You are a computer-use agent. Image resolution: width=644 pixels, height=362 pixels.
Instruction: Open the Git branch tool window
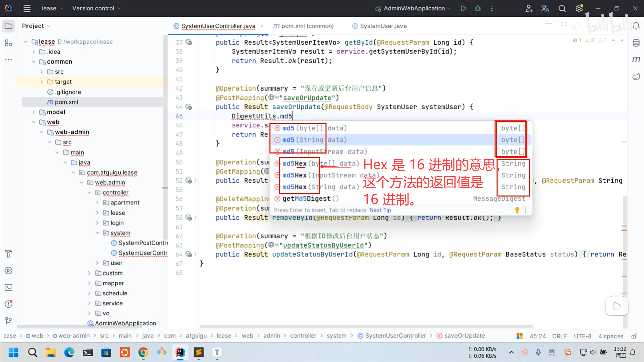(8, 321)
